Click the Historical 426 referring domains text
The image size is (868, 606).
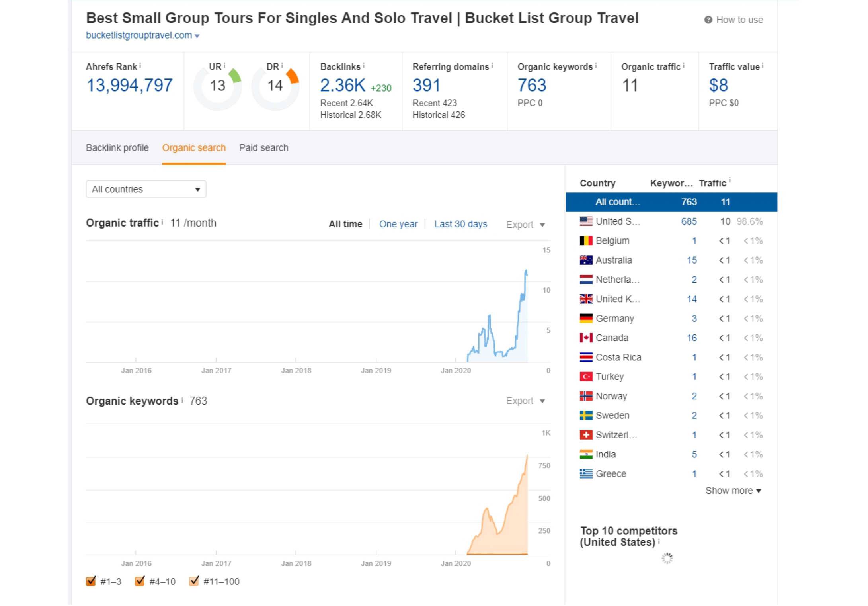439,115
